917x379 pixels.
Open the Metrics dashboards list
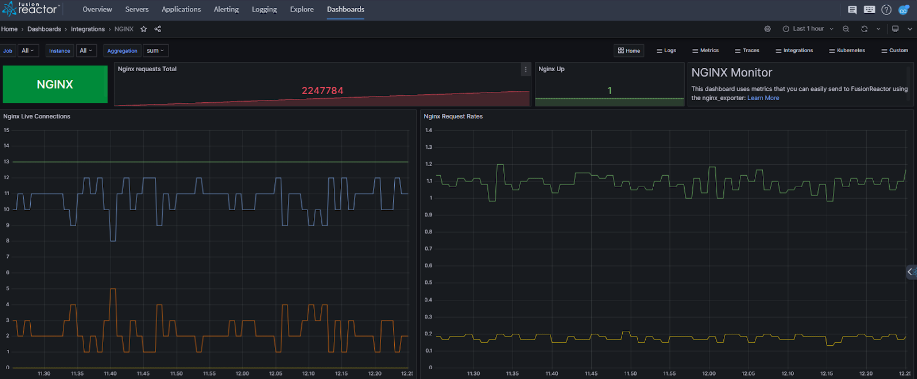[x=705, y=51]
